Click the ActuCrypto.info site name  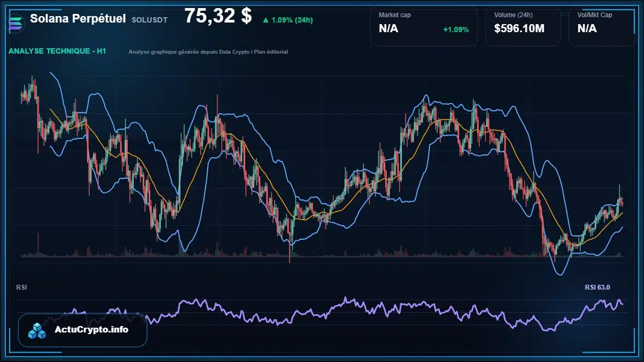pos(91,330)
